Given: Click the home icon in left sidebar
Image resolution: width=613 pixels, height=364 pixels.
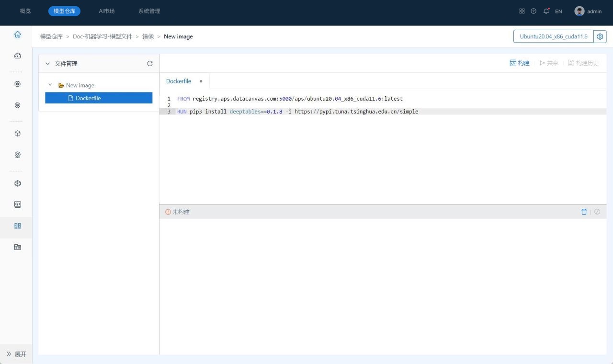Looking at the screenshot, I should pyautogui.click(x=18, y=34).
